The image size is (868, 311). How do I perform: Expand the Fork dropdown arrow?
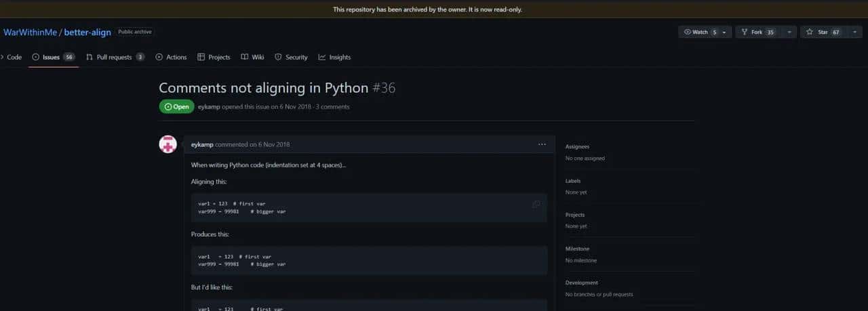[788, 32]
